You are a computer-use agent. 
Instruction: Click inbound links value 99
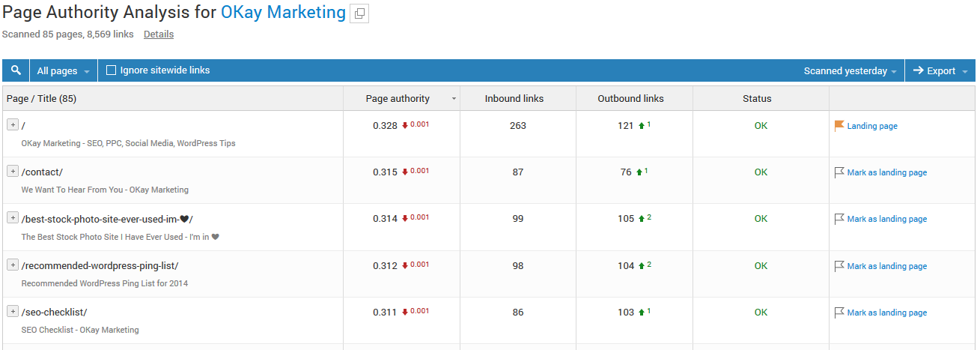pyautogui.click(x=518, y=219)
